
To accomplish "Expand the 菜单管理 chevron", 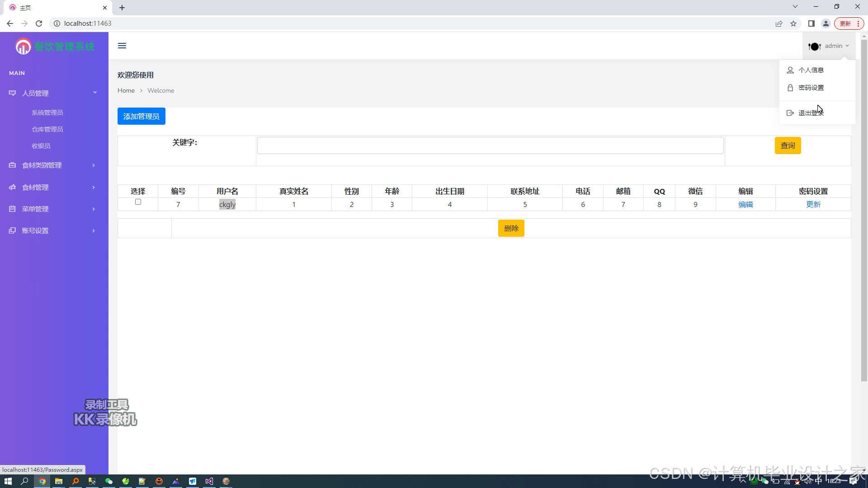I will pos(94,209).
